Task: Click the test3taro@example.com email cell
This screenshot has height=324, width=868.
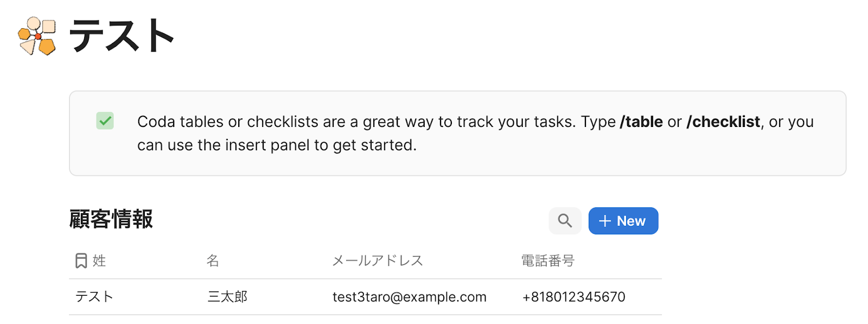Action: [409, 297]
